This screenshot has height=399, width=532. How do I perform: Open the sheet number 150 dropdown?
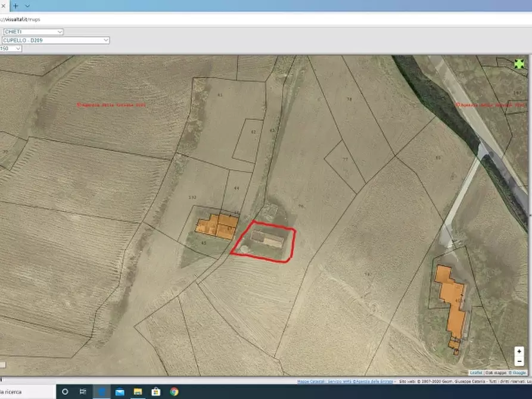click(x=11, y=48)
